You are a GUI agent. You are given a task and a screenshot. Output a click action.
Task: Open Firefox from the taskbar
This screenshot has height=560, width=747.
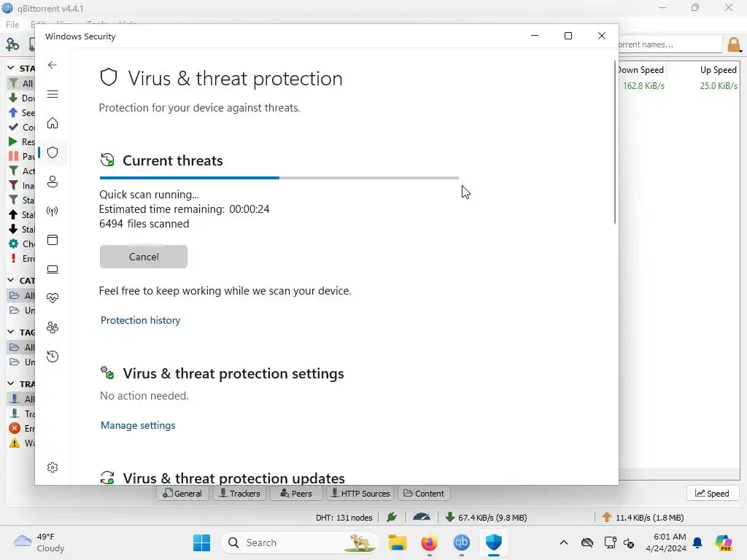429,542
